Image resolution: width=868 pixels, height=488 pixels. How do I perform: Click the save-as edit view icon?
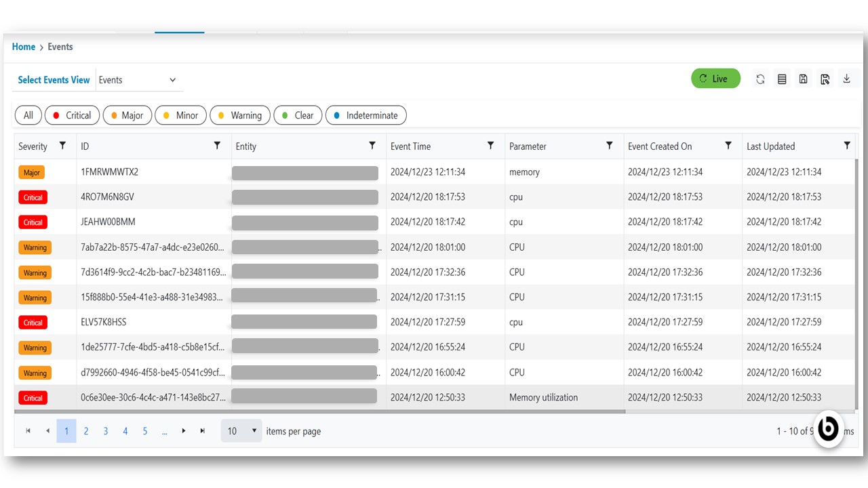click(825, 79)
